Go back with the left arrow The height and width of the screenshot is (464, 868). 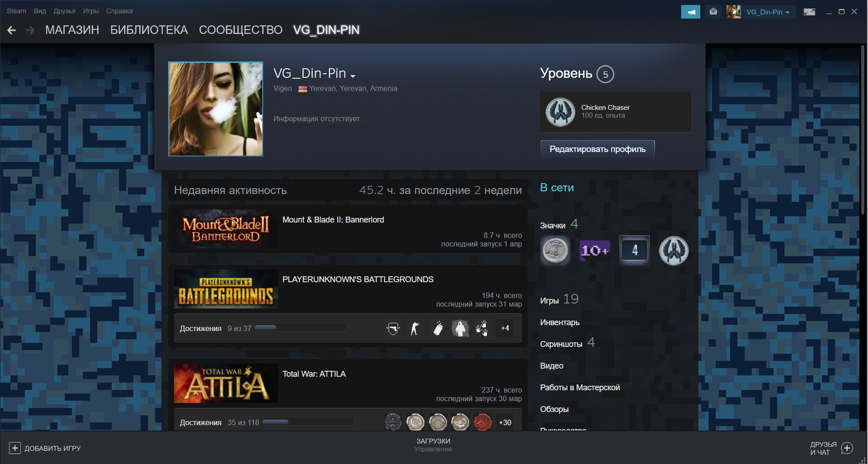pyautogui.click(x=12, y=30)
